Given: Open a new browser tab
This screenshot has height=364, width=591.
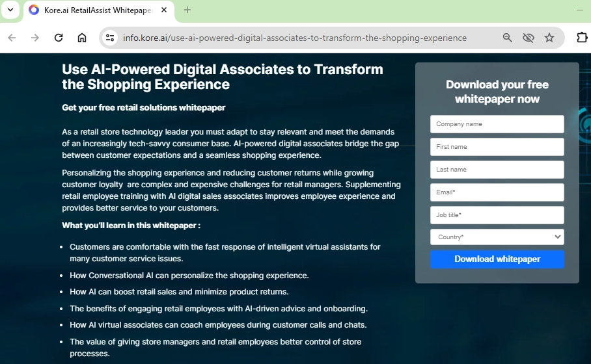Looking at the screenshot, I should 187,10.
